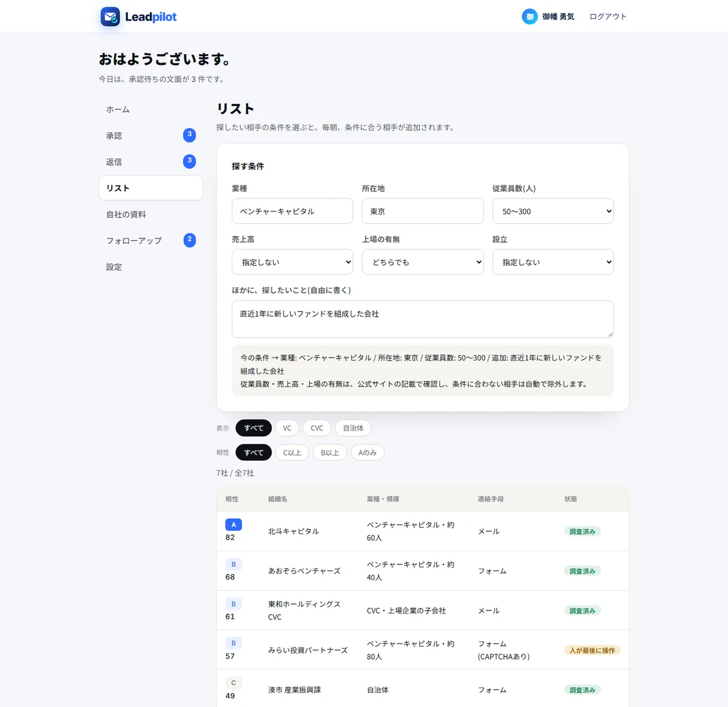This screenshot has width=728, height=707.
Task: Click the 人が最後に操作 status tag
Action: 592,650
